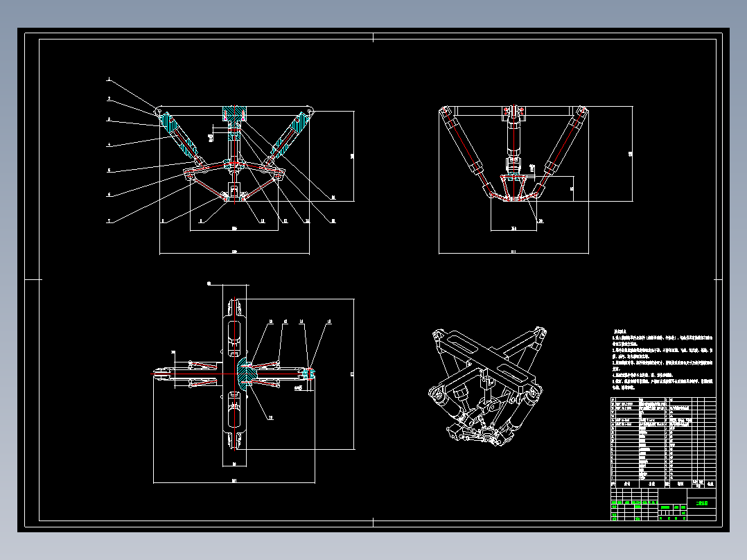Image resolution: width=747 pixels, height=560 pixels.
Task: Click the white technical requirements notes block
Action: tap(662, 360)
